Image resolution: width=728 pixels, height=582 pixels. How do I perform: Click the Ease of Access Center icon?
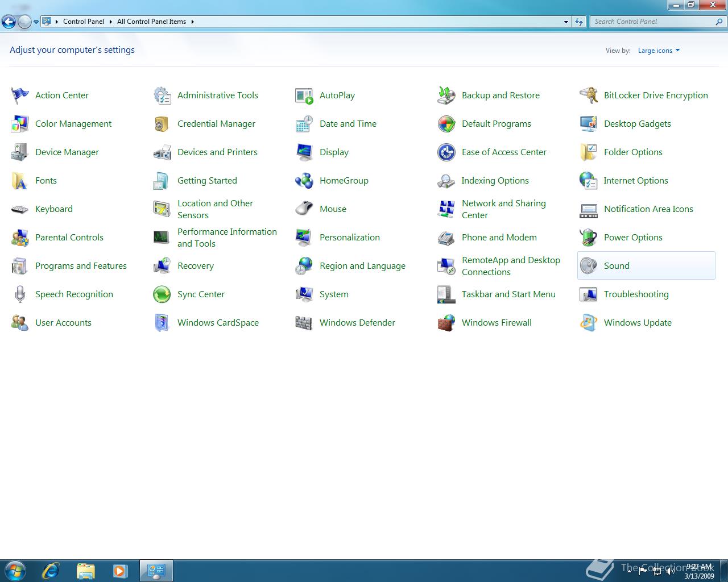click(x=446, y=152)
